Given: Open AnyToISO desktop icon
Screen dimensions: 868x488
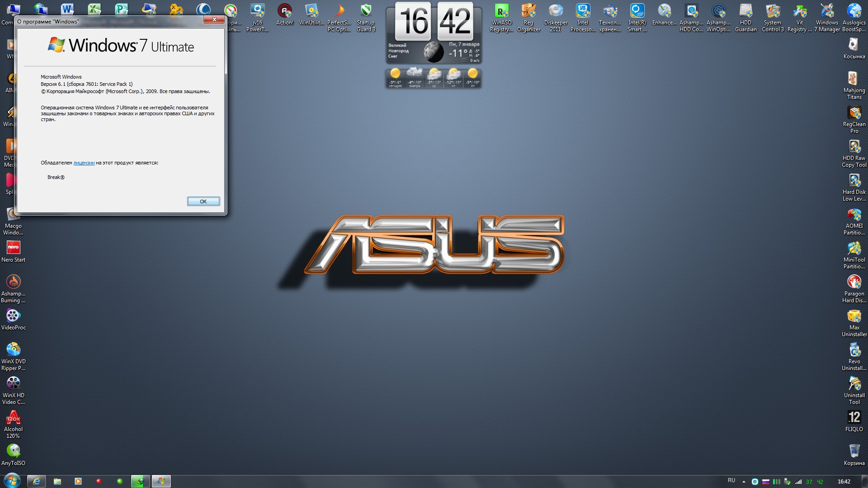Looking at the screenshot, I should coord(13,455).
